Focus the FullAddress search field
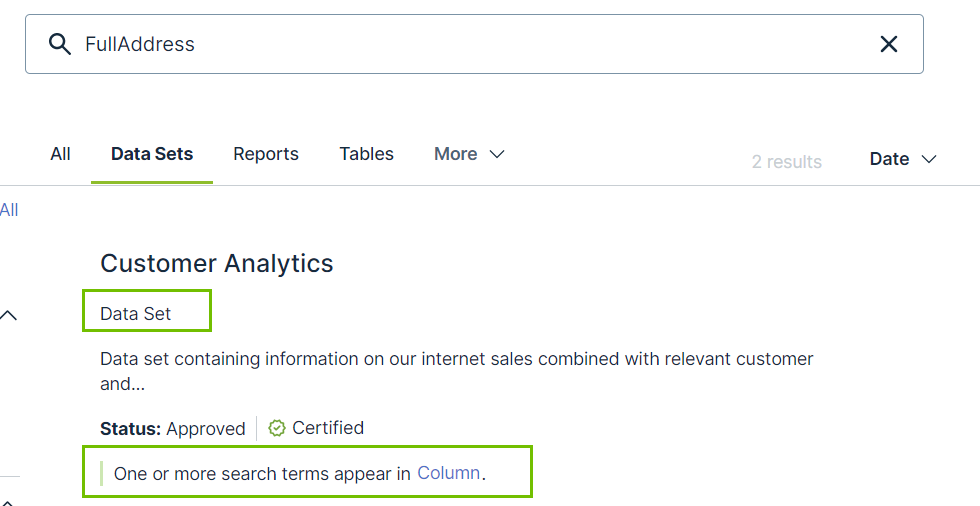This screenshot has height=506, width=980. pos(470,44)
